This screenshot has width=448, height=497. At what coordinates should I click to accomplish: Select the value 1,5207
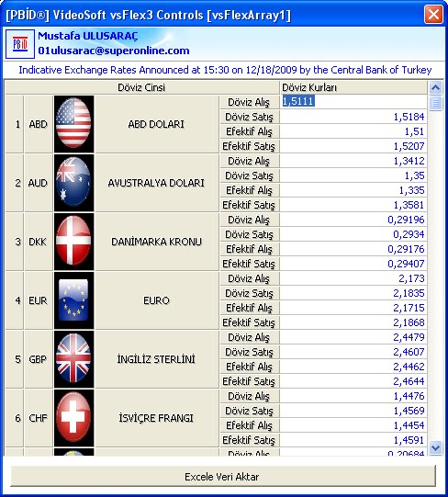[x=353, y=146]
